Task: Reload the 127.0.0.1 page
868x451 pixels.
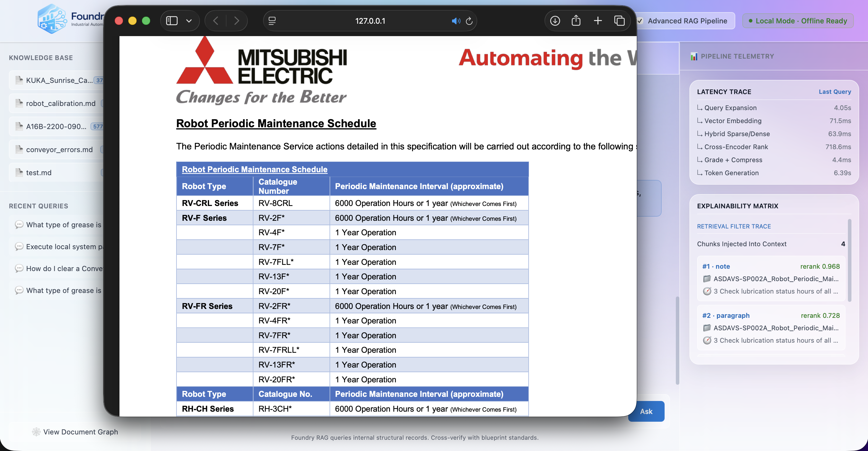Action: coord(469,21)
